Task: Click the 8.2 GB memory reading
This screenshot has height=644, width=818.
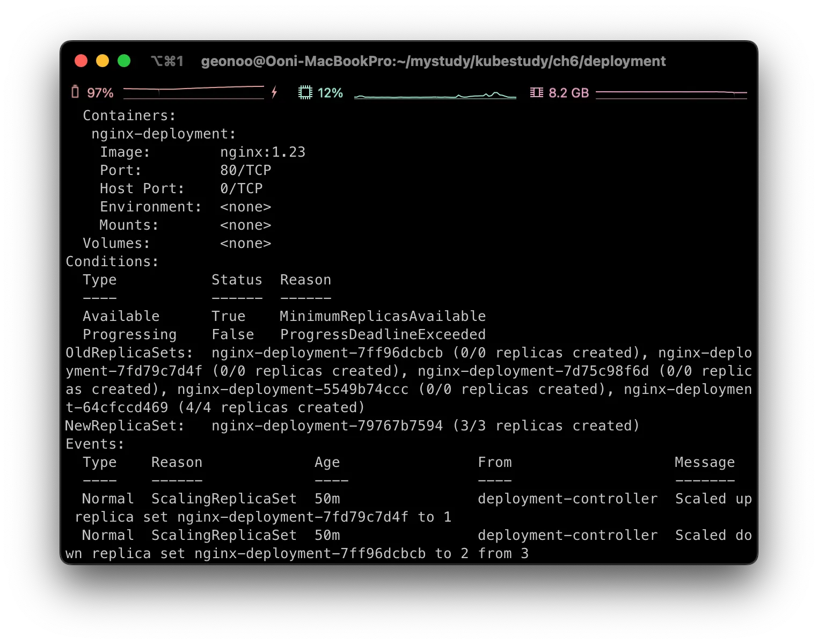Action: pyautogui.click(x=569, y=93)
